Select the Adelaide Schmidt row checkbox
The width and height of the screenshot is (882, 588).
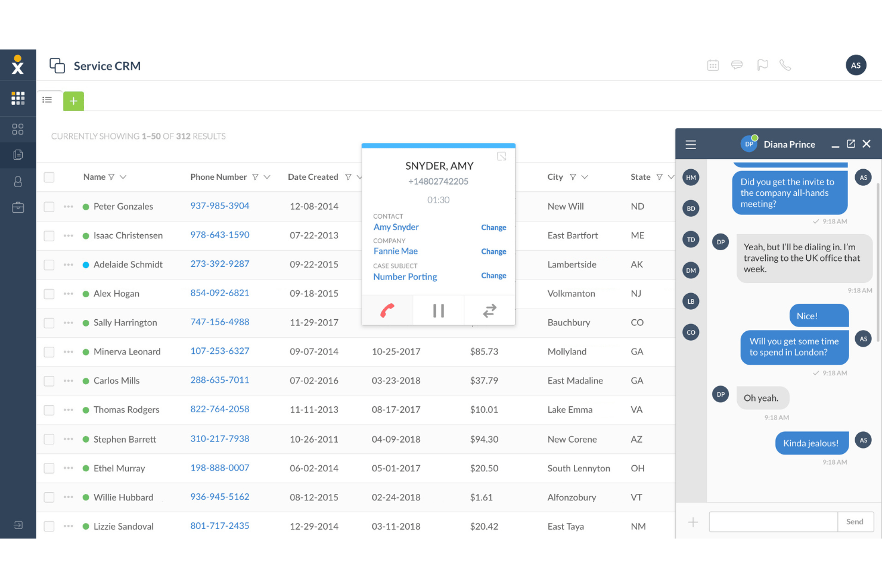click(x=49, y=265)
